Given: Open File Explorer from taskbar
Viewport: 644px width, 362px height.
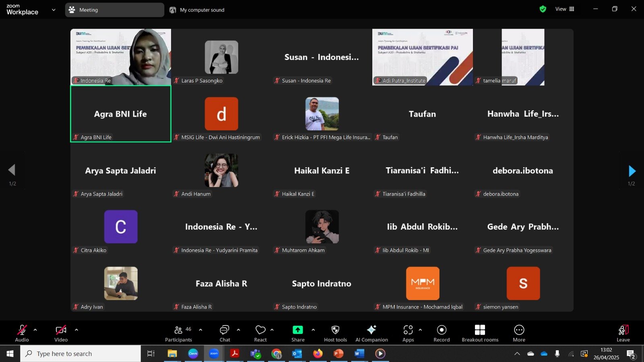Looking at the screenshot, I should (172, 354).
